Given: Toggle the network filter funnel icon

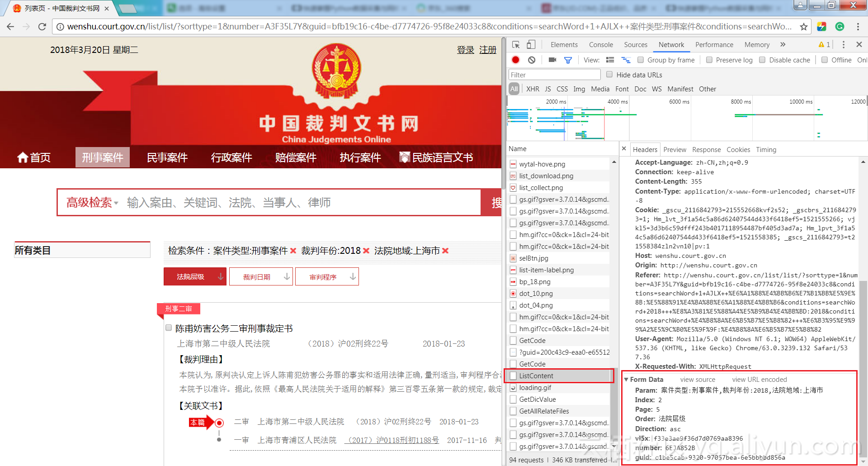Looking at the screenshot, I should pos(568,60).
